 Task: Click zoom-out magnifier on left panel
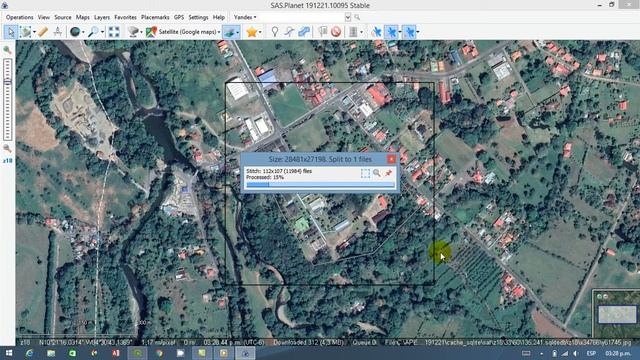point(7,149)
